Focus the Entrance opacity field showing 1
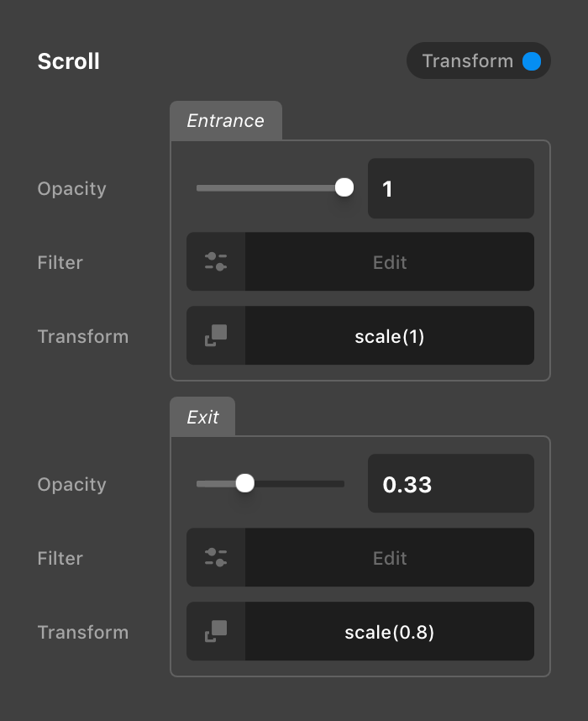The height and width of the screenshot is (721, 588). (x=450, y=188)
